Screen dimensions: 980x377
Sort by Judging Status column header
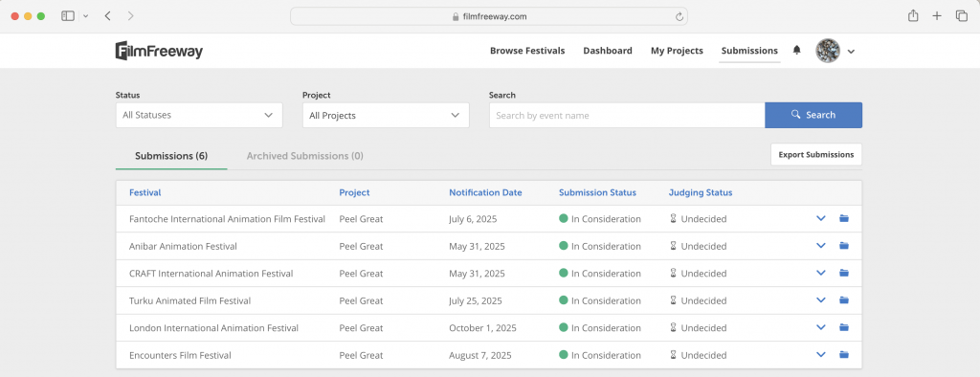700,192
